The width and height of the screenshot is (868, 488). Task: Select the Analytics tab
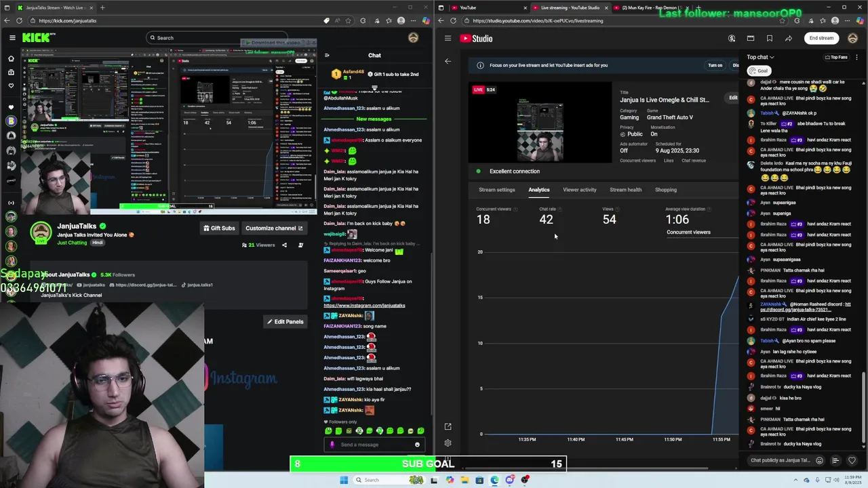tap(539, 190)
